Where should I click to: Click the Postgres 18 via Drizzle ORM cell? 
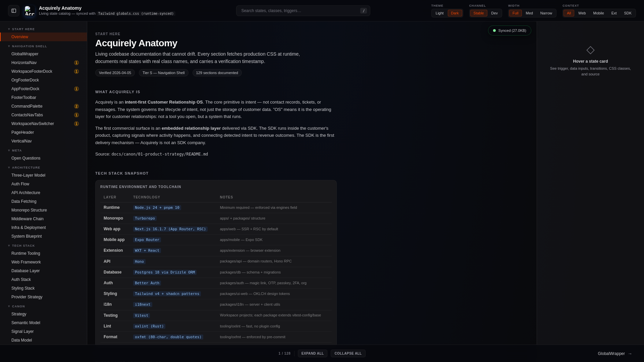(165, 273)
